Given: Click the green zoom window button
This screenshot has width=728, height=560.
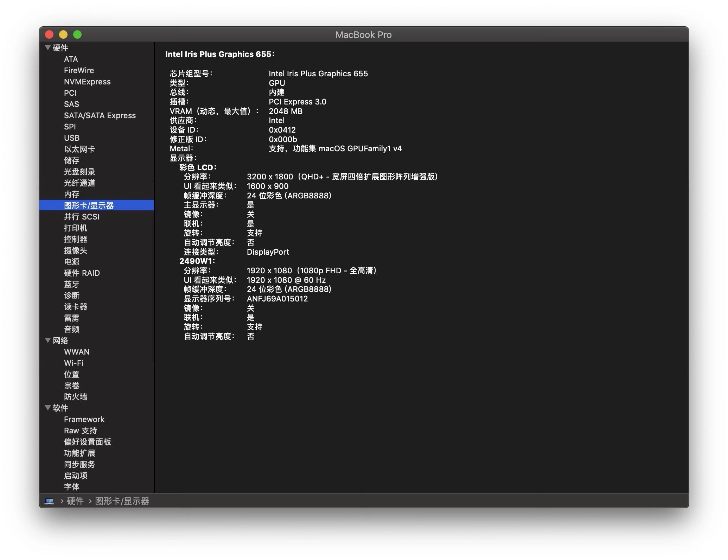Looking at the screenshot, I should click(x=77, y=34).
